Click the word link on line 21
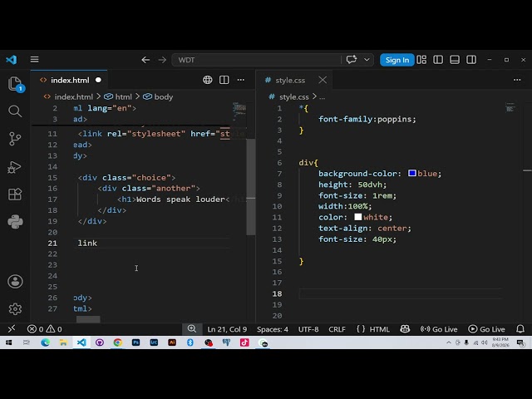 pos(87,243)
